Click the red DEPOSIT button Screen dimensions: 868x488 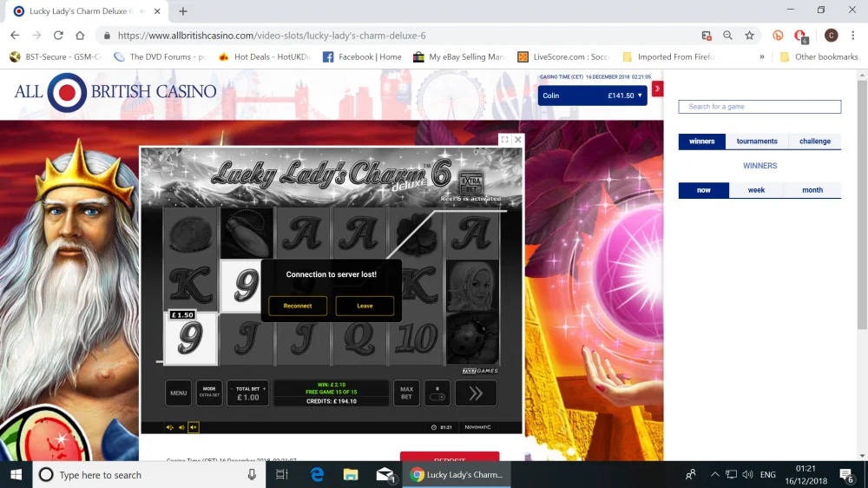(450, 457)
